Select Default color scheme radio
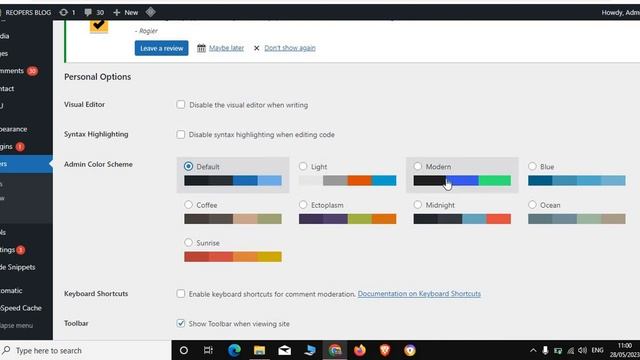 pos(188,166)
